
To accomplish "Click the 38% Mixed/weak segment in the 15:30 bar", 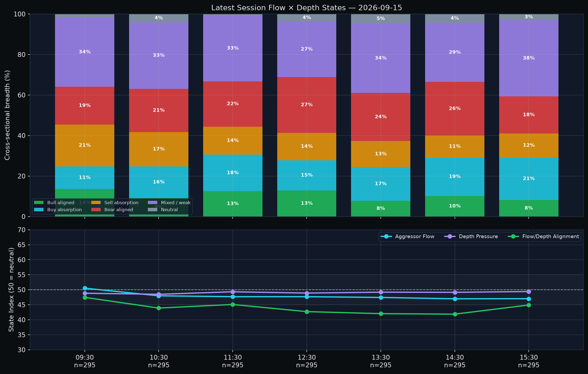I will pyautogui.click(x=529, y=58).
